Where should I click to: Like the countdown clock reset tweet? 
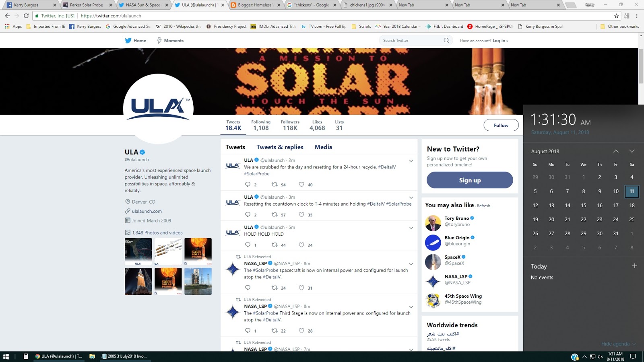(301, 215)
